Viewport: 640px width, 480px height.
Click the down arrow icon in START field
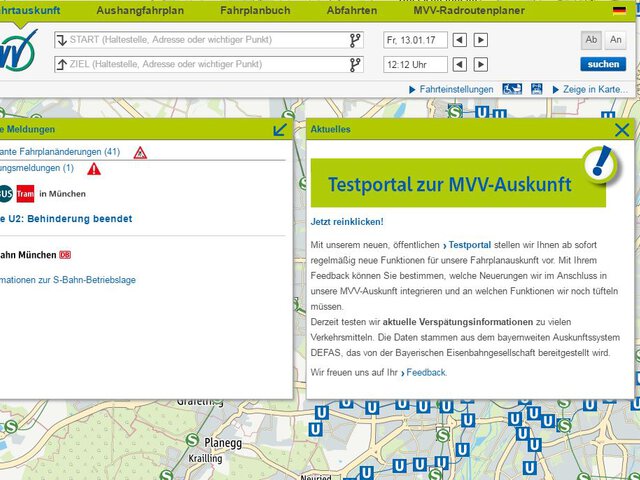62,40
